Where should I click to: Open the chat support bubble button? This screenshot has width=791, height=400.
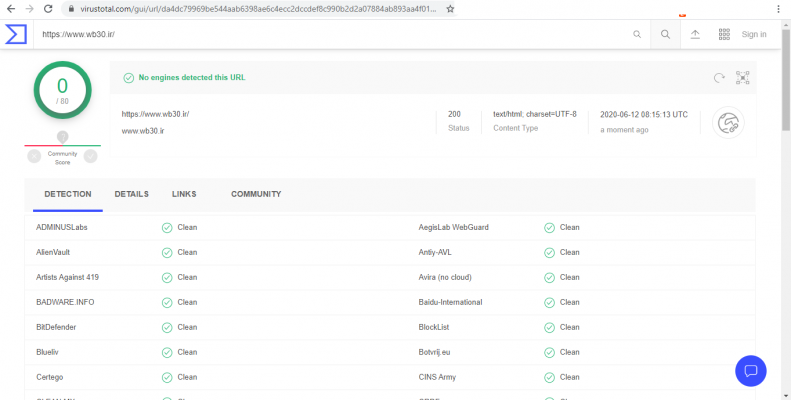pos(751,371)
